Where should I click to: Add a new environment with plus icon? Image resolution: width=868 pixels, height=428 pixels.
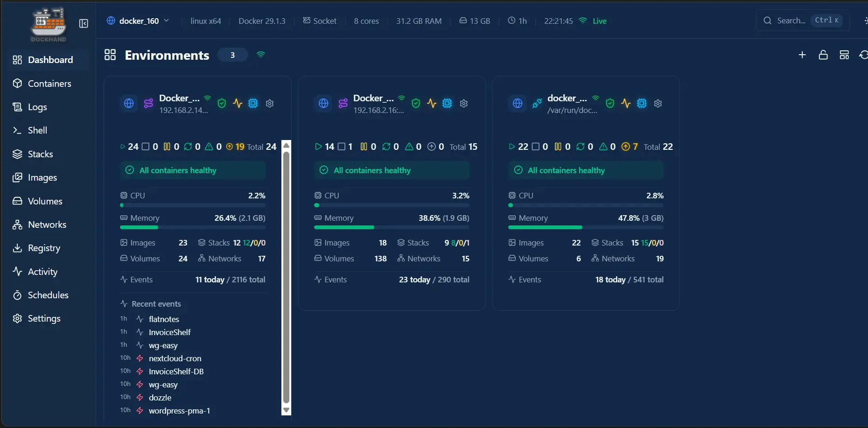point(802,55)
